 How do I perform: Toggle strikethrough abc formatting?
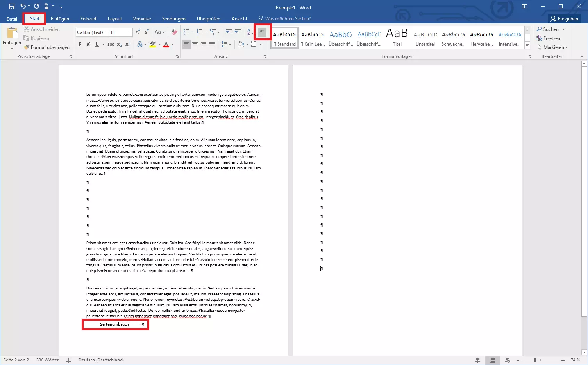[111, 44]
